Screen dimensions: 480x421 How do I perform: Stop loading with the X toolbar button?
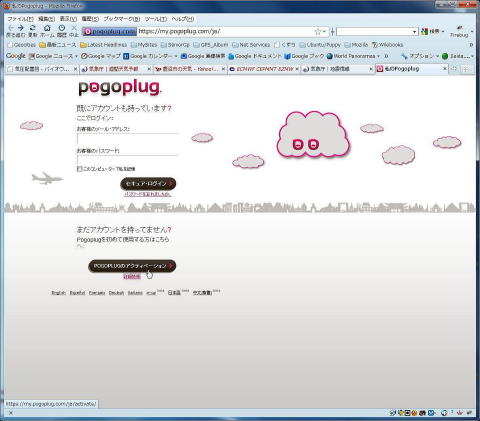point(74,28)
